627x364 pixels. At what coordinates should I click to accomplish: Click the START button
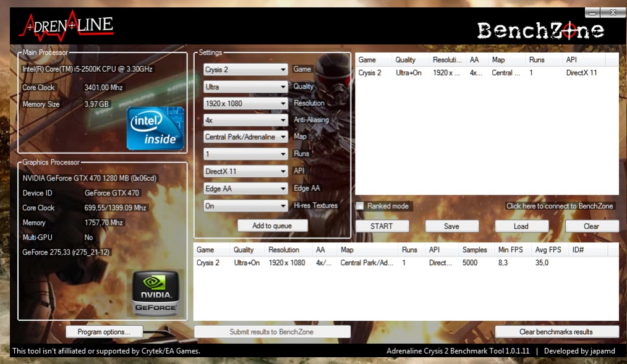tap(382, 226)
